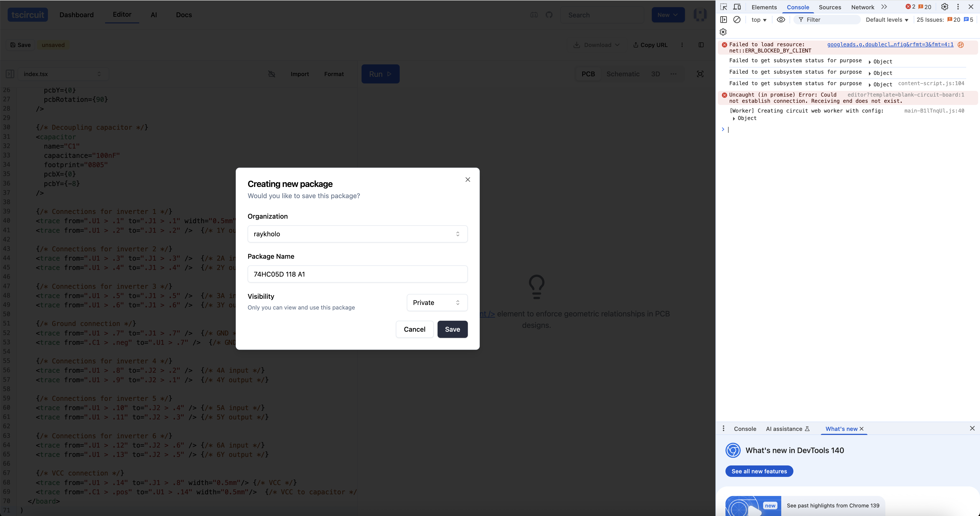Clear console with the circle-slash icon
The height and width of the screenshot is (516, 980).
click(737, 19)
